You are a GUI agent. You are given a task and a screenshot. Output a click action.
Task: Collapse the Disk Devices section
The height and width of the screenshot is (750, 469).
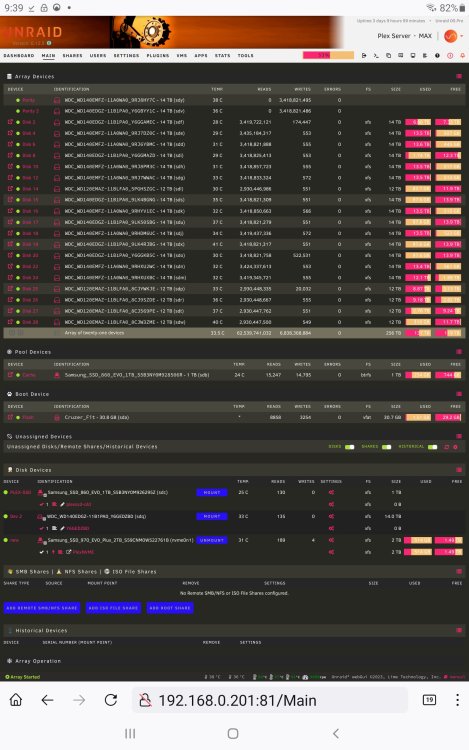[x=459, y=470]
